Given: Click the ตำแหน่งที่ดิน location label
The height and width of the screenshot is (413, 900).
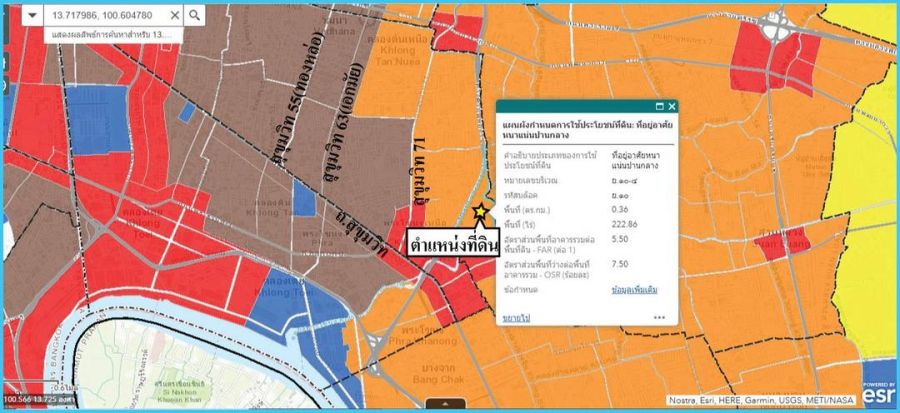Looking at the screenshot, I should click(453, 244).
